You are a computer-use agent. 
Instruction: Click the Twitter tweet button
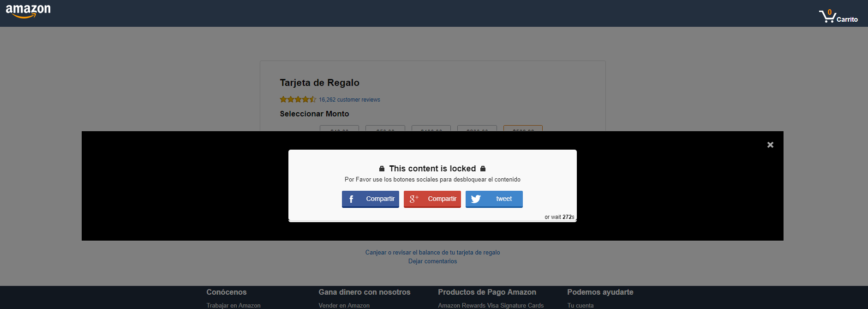494,199
